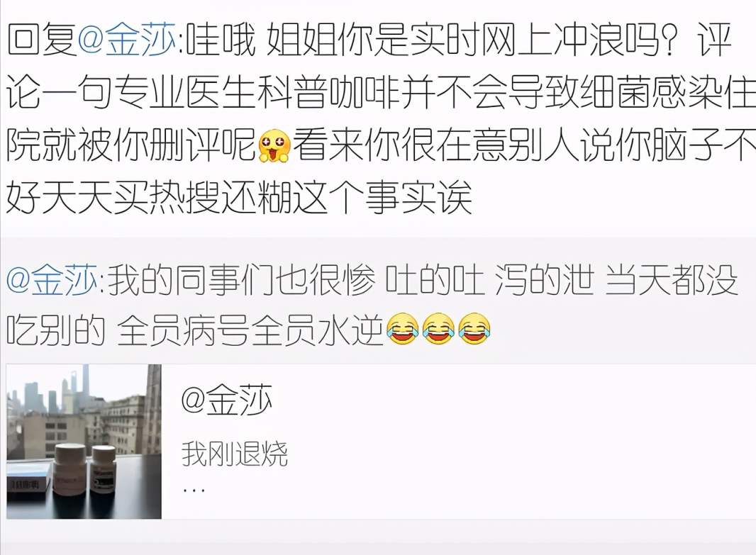Click the middle laughing-crying emoji
This screenshot has height=555, width=756.
point(438,329)
